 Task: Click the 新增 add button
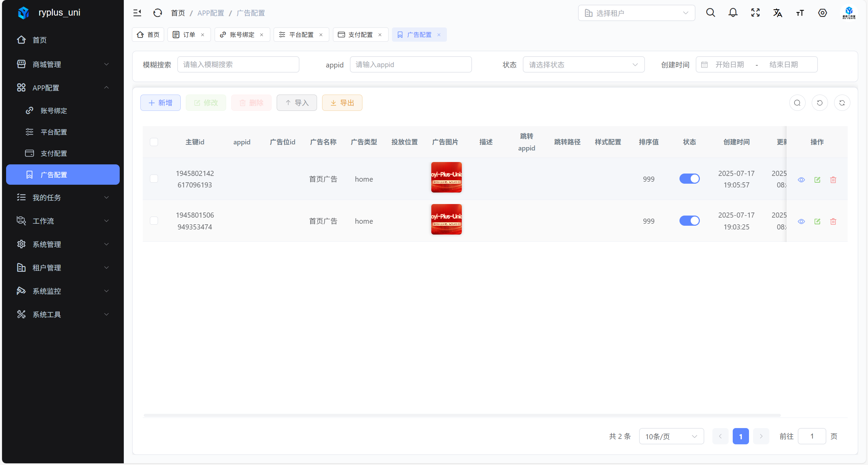tap(160, 103)
